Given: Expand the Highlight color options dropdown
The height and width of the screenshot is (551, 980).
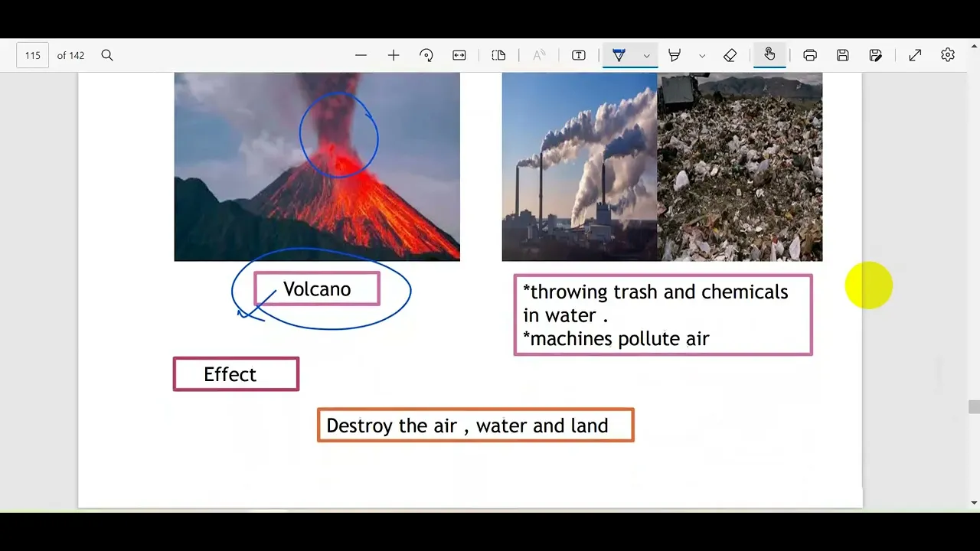Looking at the screenshot, I should [x=702, y=55].
